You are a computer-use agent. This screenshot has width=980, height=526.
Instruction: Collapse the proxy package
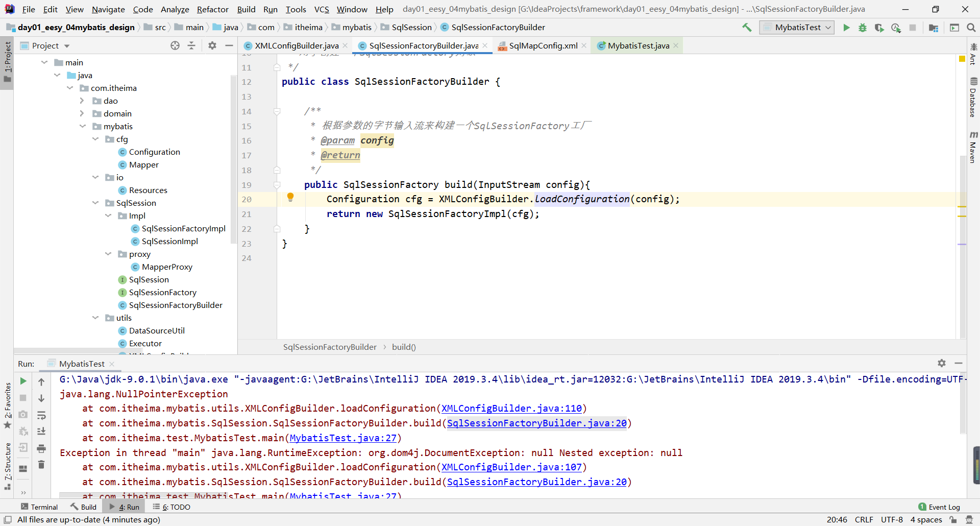coord(108,254)
